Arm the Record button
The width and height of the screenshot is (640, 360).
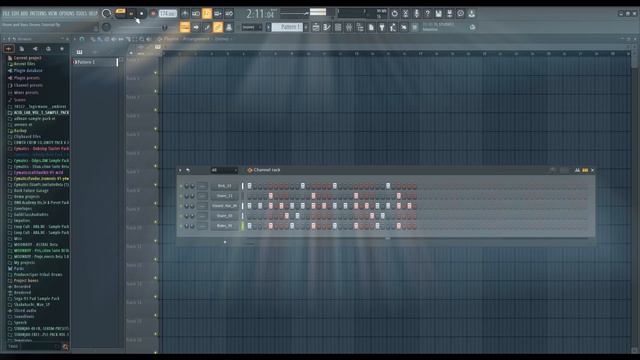153,13
